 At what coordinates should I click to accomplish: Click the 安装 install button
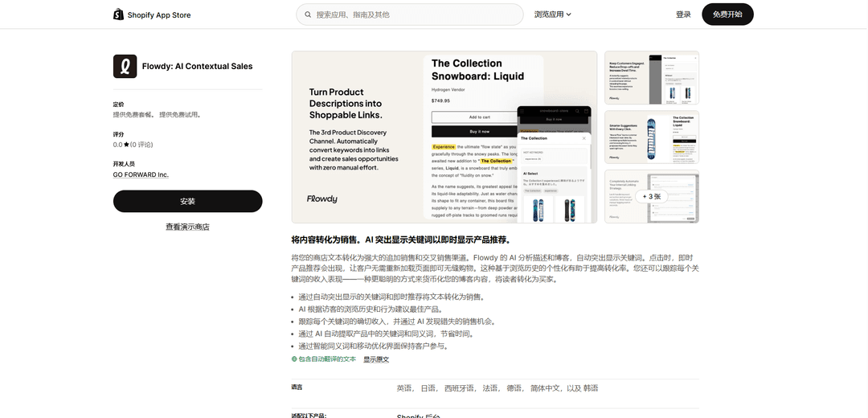click(x=187, y=201)
